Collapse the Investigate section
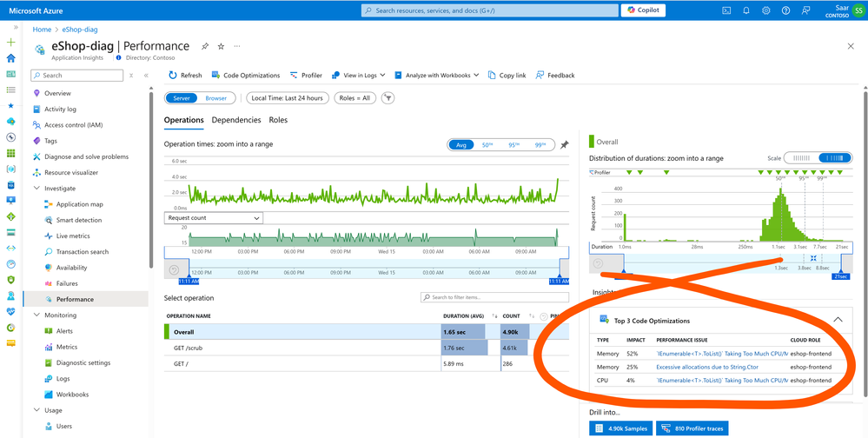The image size is (868, 438). [37, 189]
